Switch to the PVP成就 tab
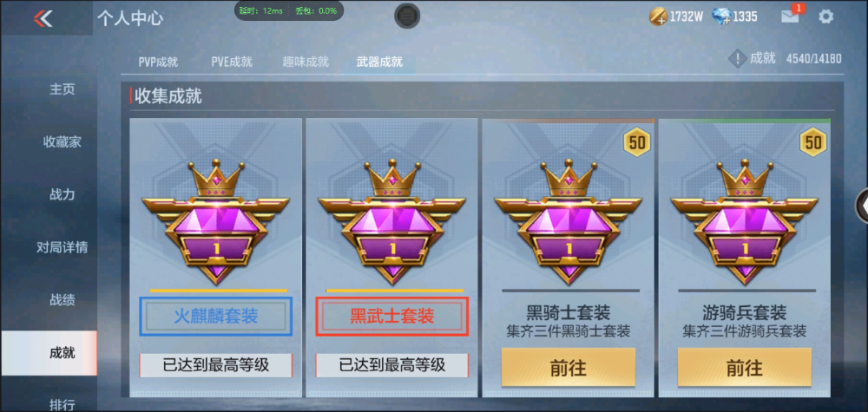868x412 pixels. [158, 62]
